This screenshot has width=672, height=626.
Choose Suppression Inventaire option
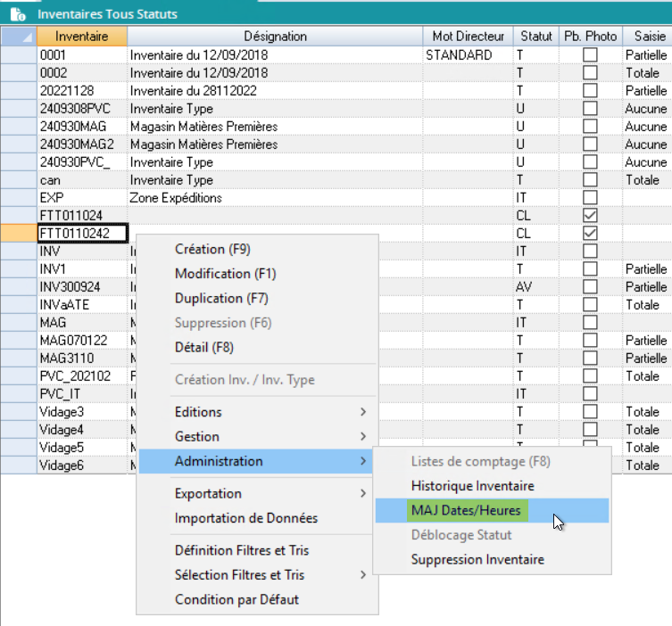pyautogui.click(x=477, y=560)
